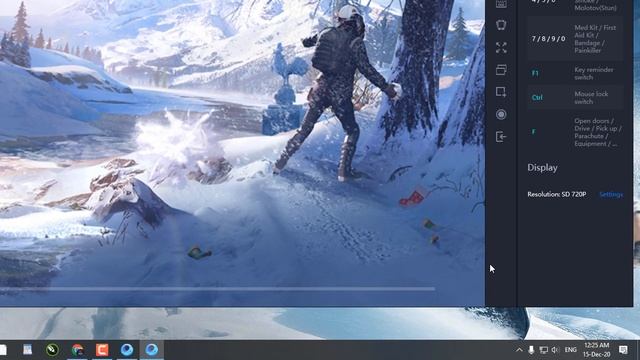Open the Windows notification center icon

(623, 350)
